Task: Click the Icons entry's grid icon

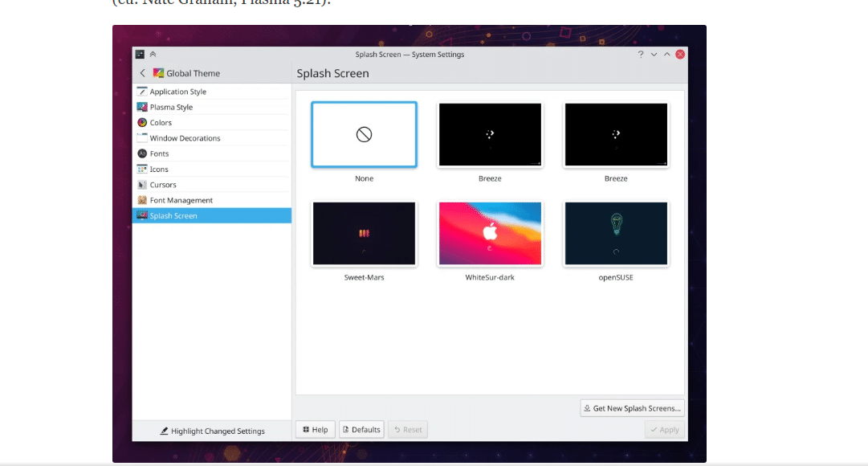Action: coord(142,169)
